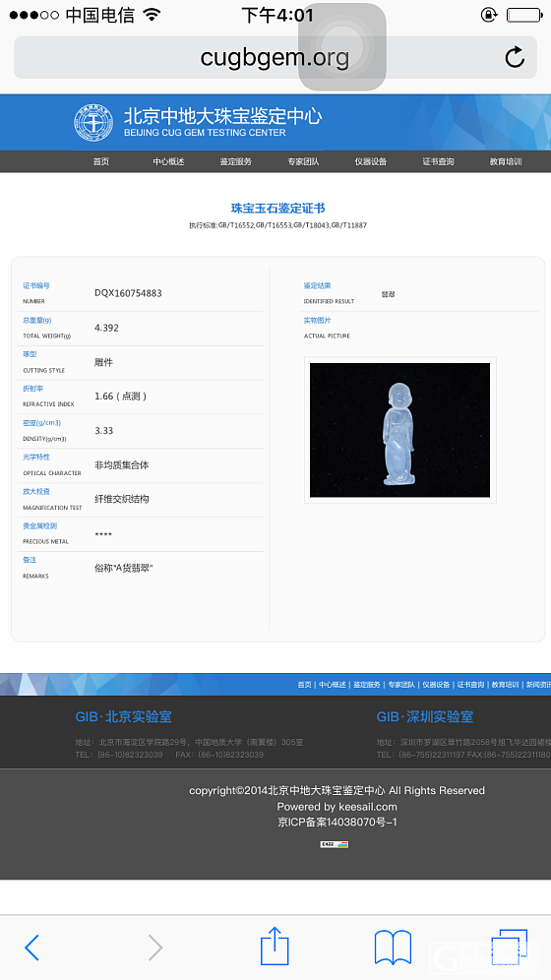Reload the page with Safari refresh icon
The height and width of the screenshot is (980, 551).
tap(515, 57)
